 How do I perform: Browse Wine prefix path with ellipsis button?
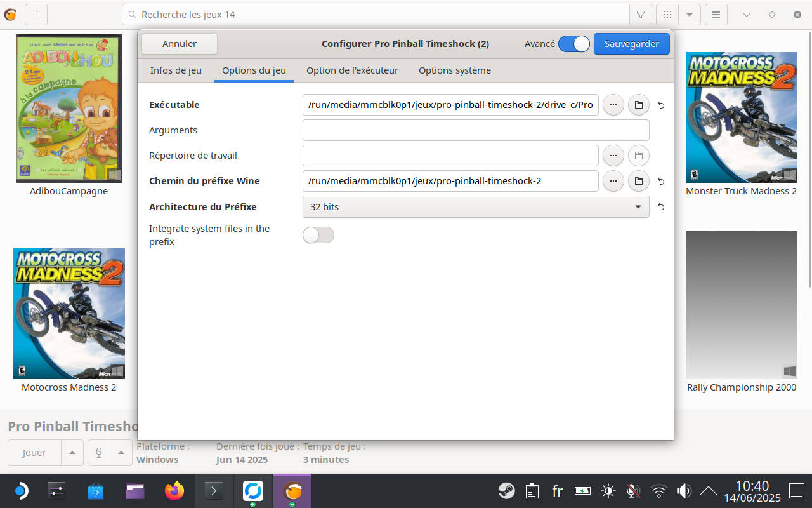coord(613,181)
